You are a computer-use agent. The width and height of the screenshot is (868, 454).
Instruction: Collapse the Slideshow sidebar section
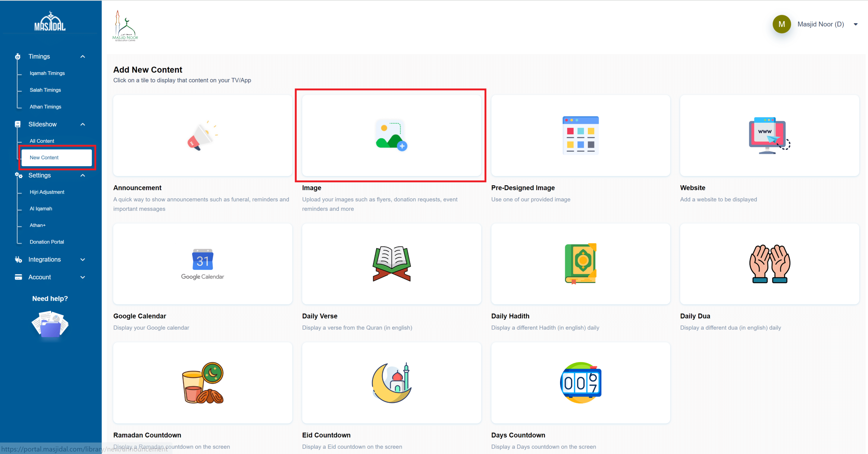coord(83,125)
